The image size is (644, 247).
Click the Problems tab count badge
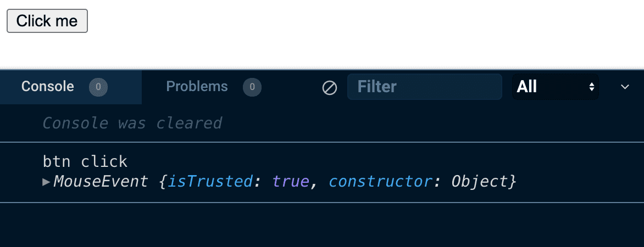click(252, 87)
